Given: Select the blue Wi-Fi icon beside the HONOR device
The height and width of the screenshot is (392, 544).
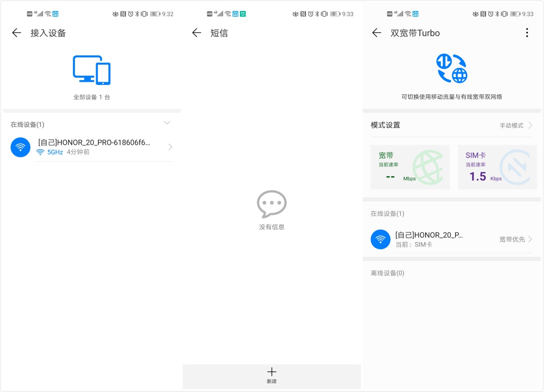Looking at the screenshot, I should [x=20, y=147].
